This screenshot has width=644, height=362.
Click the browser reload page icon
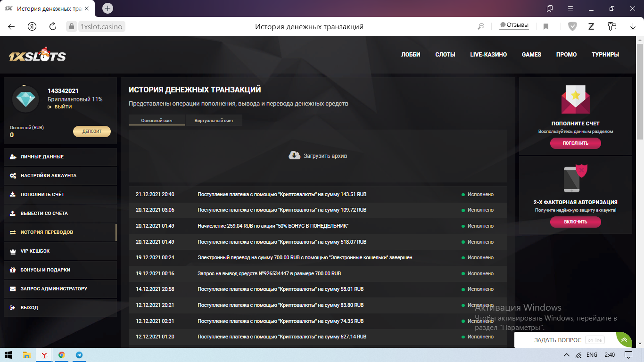pyautogui.click(x=53, y=26)
